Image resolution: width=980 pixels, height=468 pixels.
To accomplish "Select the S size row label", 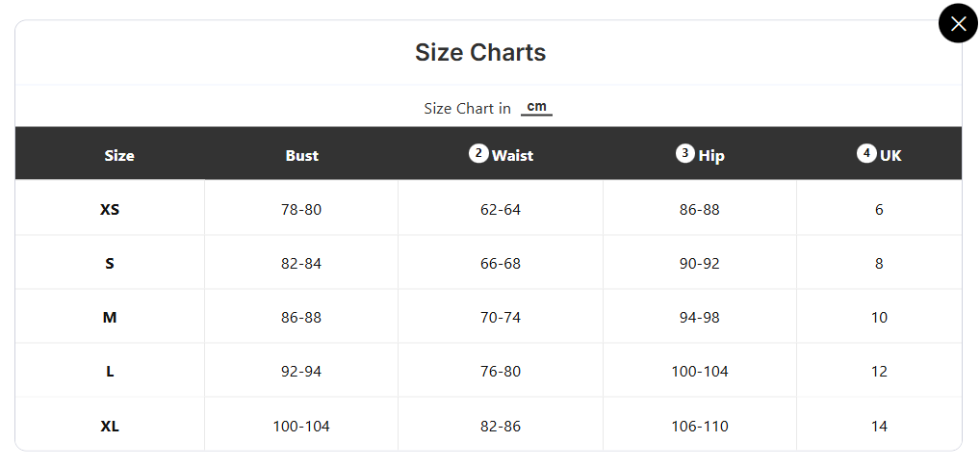I will (x=110, y=263).
